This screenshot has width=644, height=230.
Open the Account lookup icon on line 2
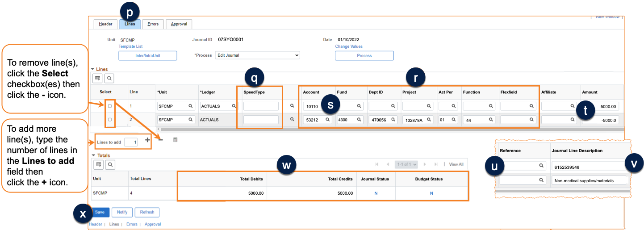(x=327, y=120)
